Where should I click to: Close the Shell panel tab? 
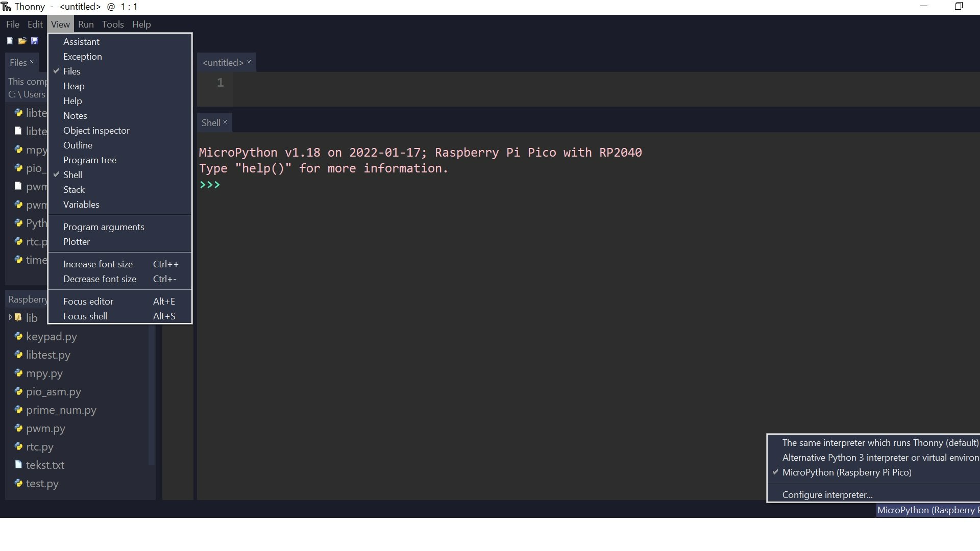point(225,122)
